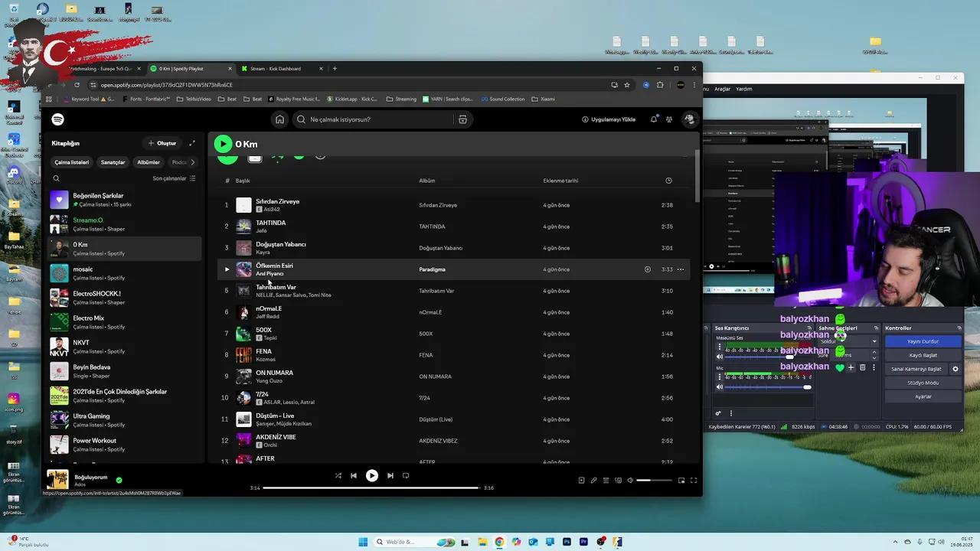
Task: Open Now Playing view icon
Action: tap(581, 481)
